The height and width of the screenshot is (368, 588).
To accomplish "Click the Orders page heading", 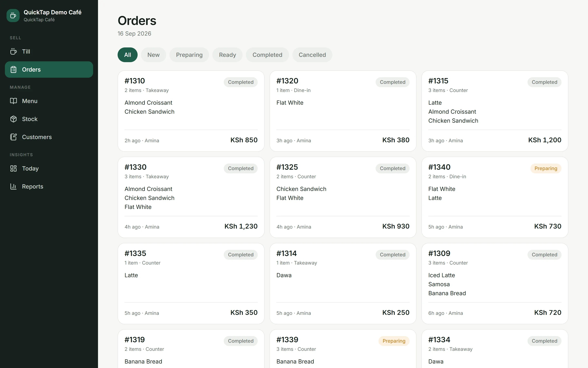I will click(137, 21).
